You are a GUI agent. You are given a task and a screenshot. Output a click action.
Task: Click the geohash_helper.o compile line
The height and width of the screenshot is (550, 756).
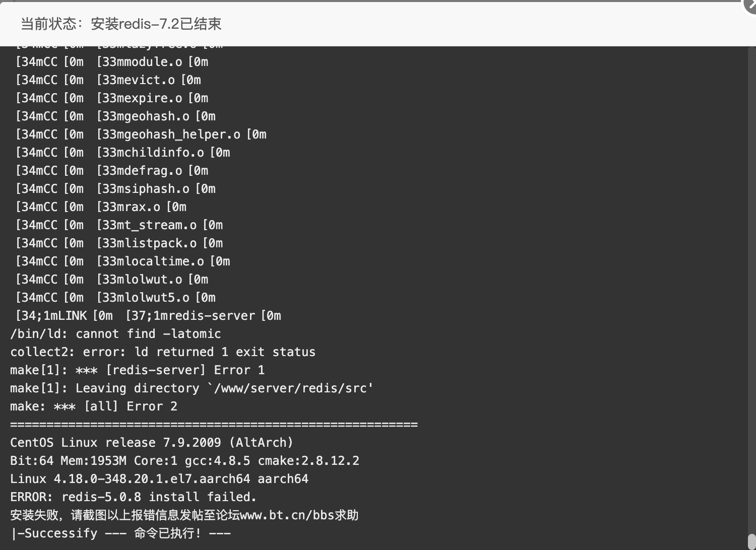point(141,134)
